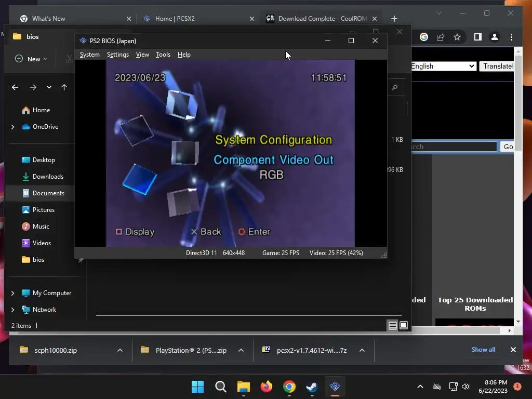Launch Firefox from the taskbar
Viewport: 532px width, 399px height.
click(267, 387)
